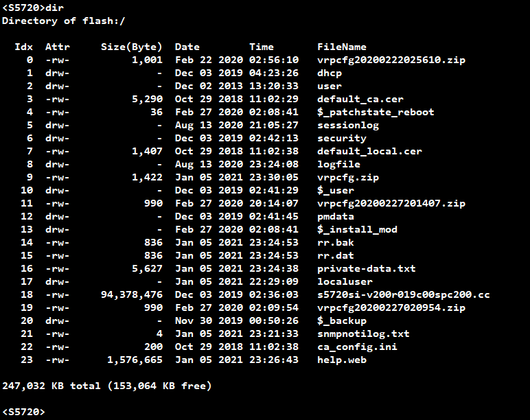The width and height of the screenshot is (530, 420).
Task: Select the s5720si-v200r019c00spc200.cc system file
Action: [403, 295]
